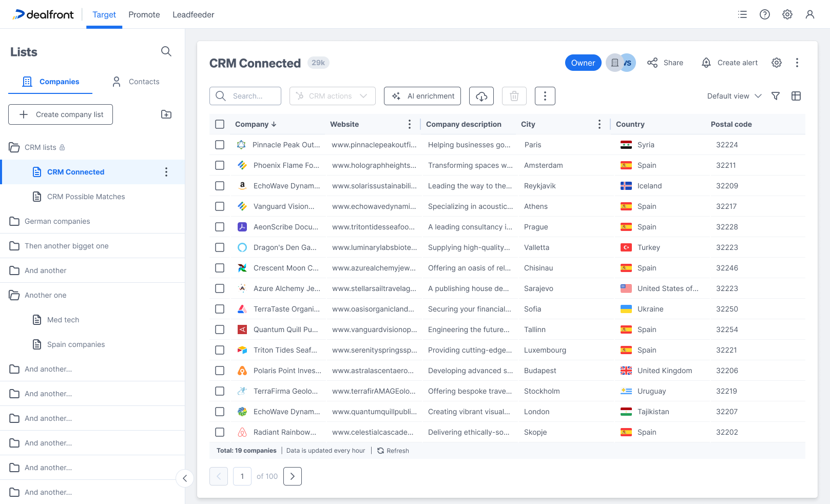The height and width of the screenshot is (504, 830).
Task: Switch to the Leadfeeder tab
Action: tap(194, 14)
